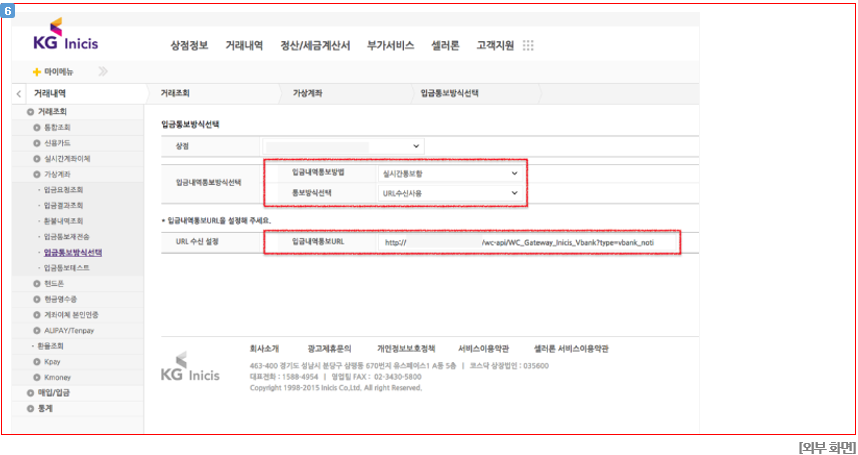
Task: Click the 입금통보방식선택 page heading
Action: [190, 124]
